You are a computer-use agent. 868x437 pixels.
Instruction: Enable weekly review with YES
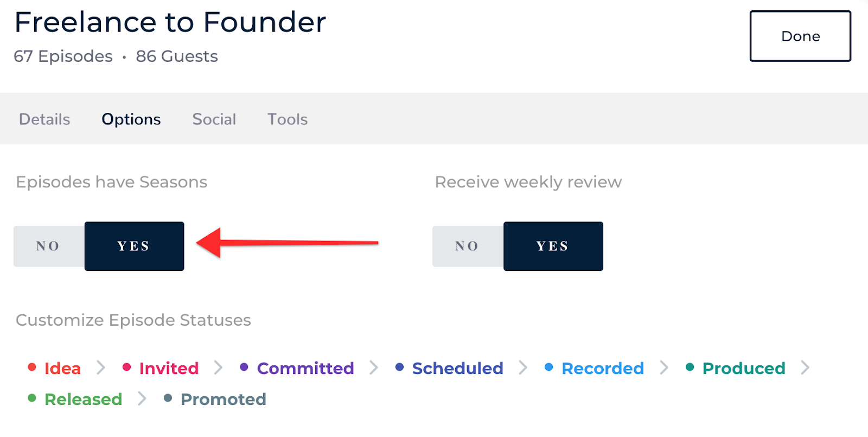(x=553, y=246)
